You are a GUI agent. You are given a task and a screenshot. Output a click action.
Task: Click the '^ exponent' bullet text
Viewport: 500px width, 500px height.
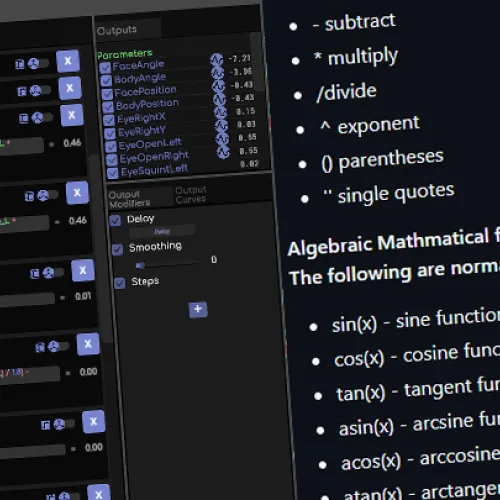369,125
